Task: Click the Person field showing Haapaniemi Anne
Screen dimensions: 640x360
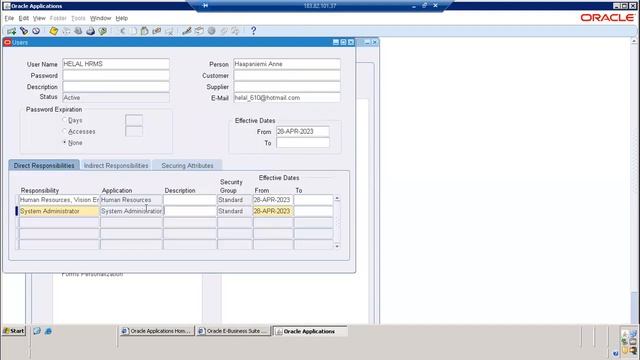Action: (287, 64)
